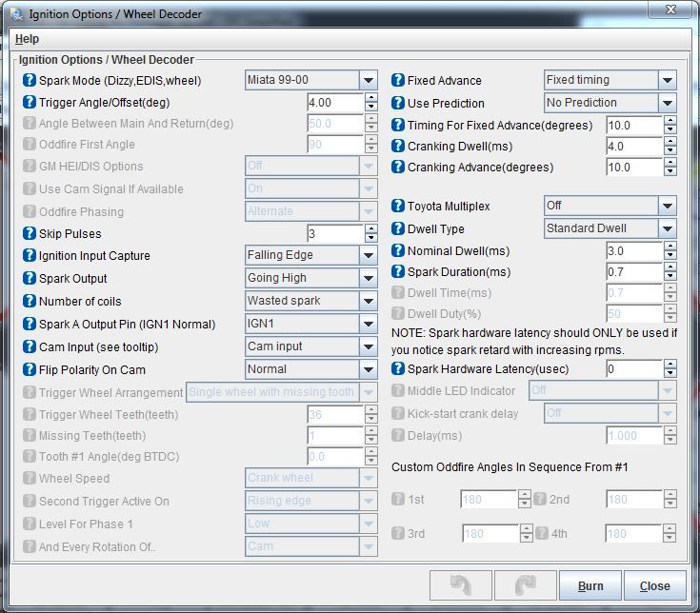Click help icon beside Fixed Advance

[x=398, y=81]
